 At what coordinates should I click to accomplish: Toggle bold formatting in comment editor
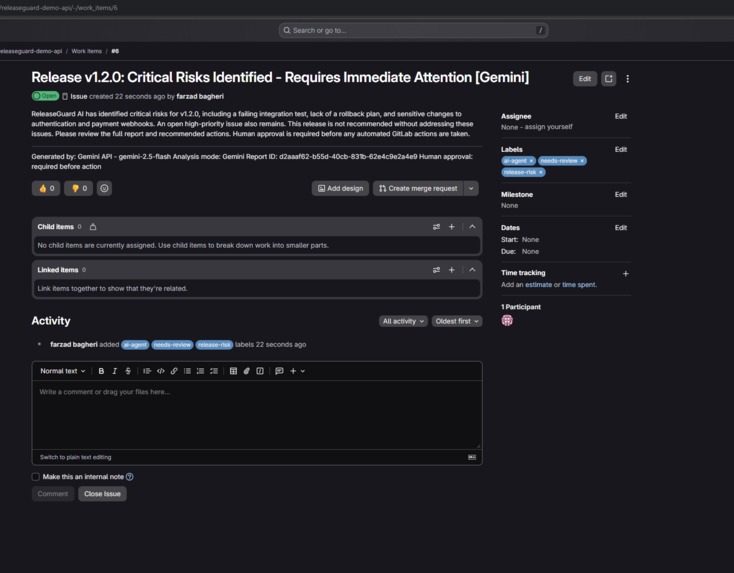tap(101, 371)
